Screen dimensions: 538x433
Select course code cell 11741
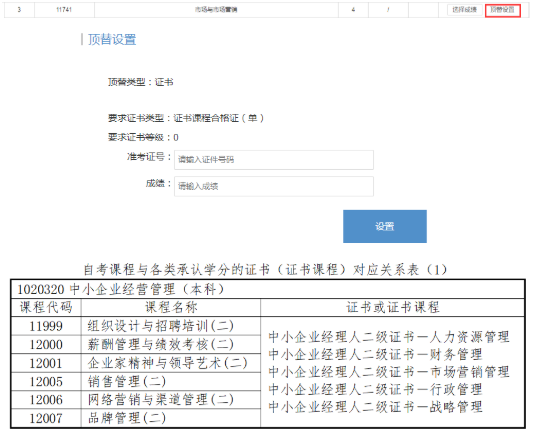point(64,10)
